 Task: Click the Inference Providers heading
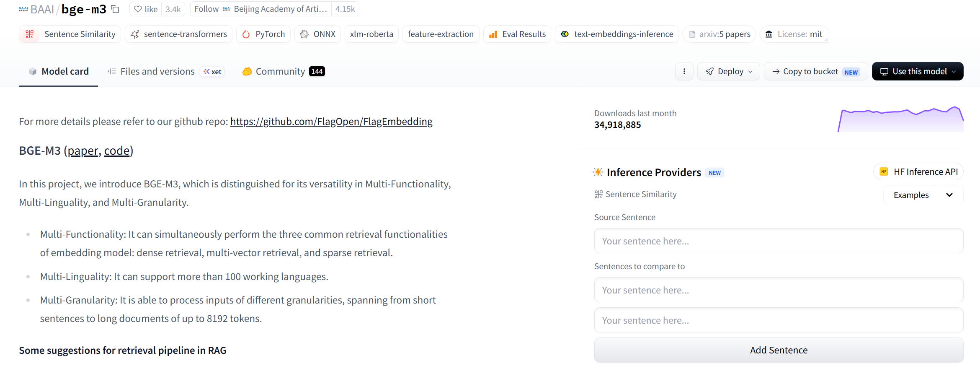coord(654,172)
